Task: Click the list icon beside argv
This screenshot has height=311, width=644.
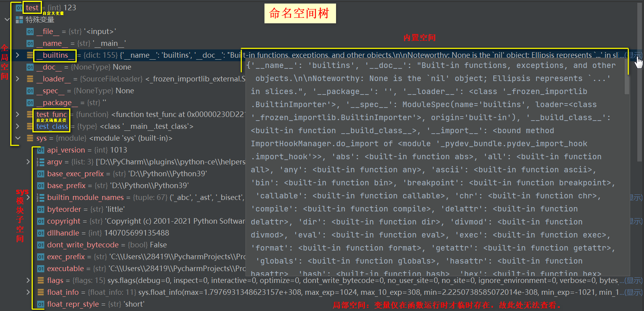Action: [40, 162]
